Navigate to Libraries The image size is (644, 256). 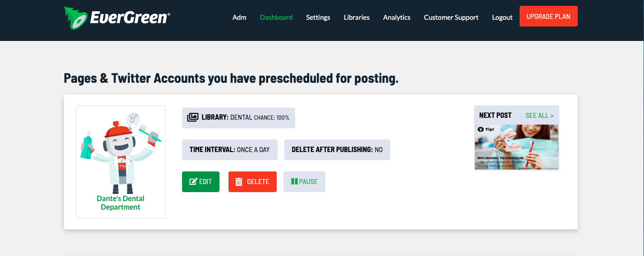coord(356,18)
